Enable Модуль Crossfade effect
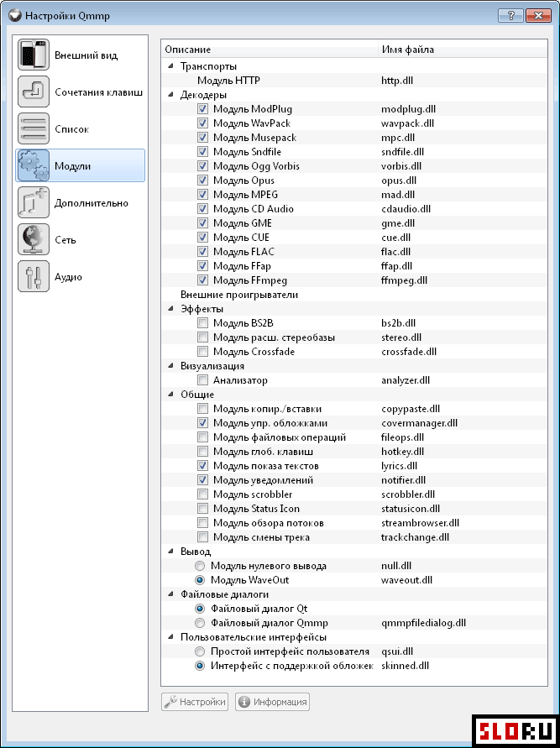Image resolution: width=560 pixels, height=748 pixels. point(202,352)
